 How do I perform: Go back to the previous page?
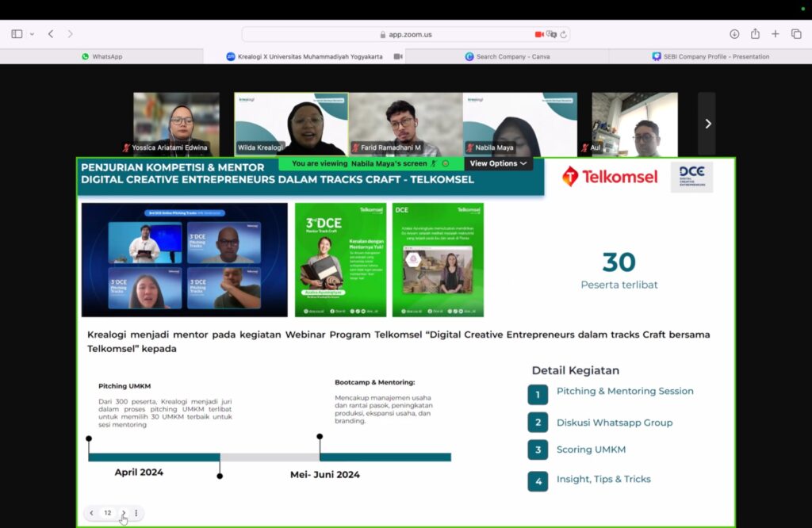click(x=51, y=34)
